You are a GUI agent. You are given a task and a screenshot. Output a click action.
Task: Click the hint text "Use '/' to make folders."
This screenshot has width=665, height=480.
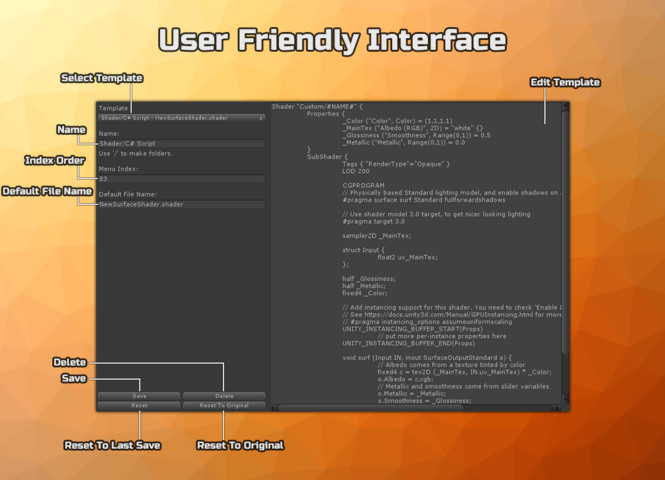[136, 153]
